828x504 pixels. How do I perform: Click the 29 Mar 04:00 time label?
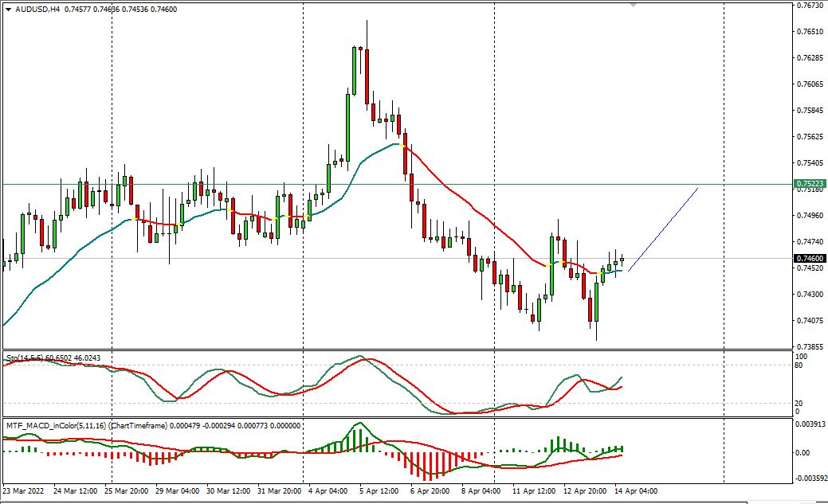coord(178,490)
